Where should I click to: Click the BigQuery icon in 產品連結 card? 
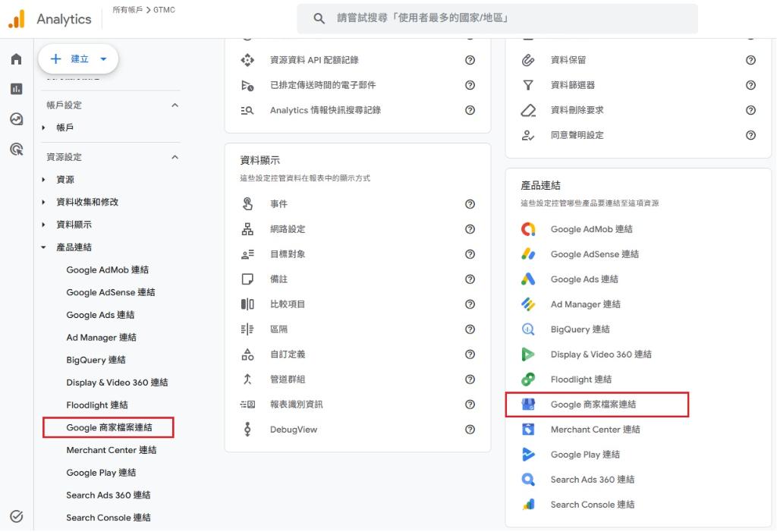[x=528, y=329]
